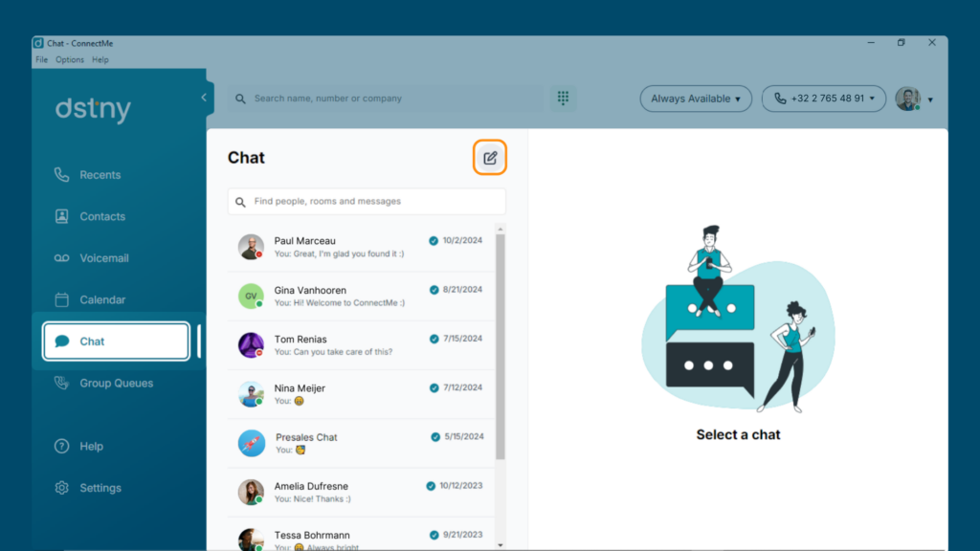Collapse the sidebar with the chevron arrow

pyautogui.click(x=204, y=98)
